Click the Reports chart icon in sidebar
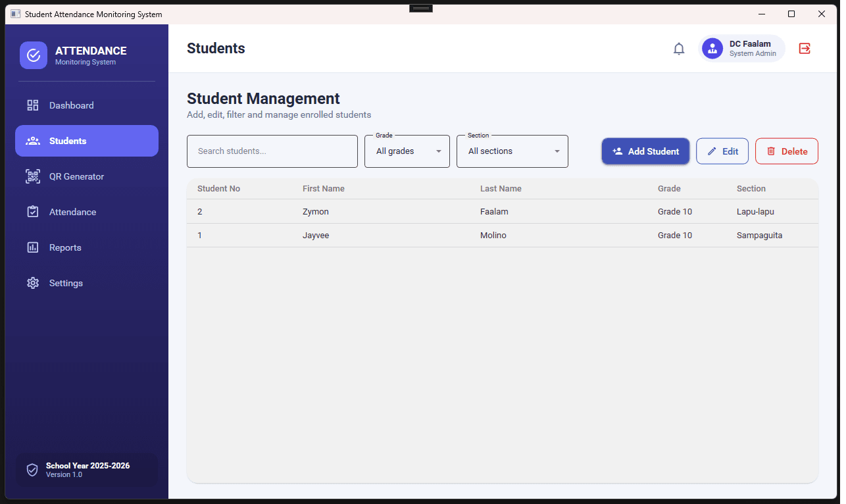 click(x=33, y=247)
